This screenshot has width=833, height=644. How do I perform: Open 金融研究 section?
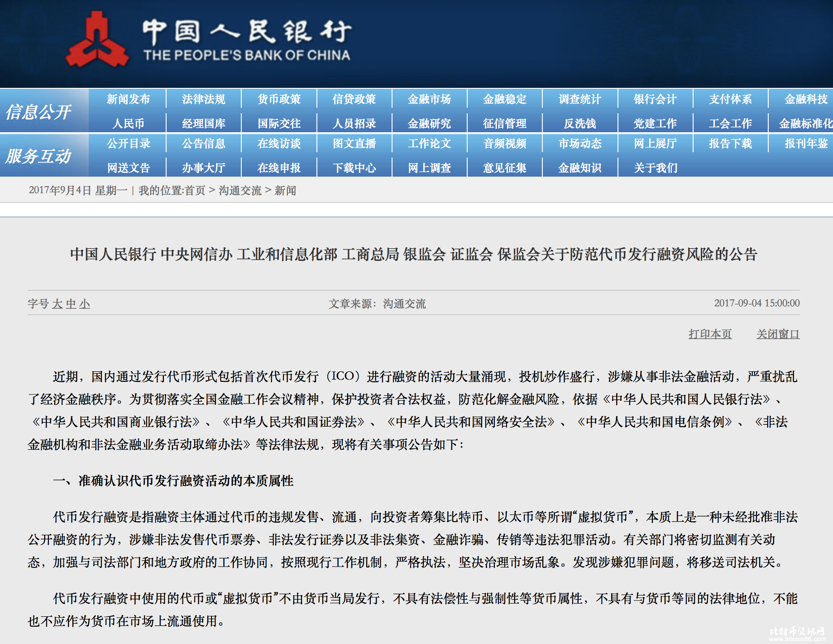point(429,123)
